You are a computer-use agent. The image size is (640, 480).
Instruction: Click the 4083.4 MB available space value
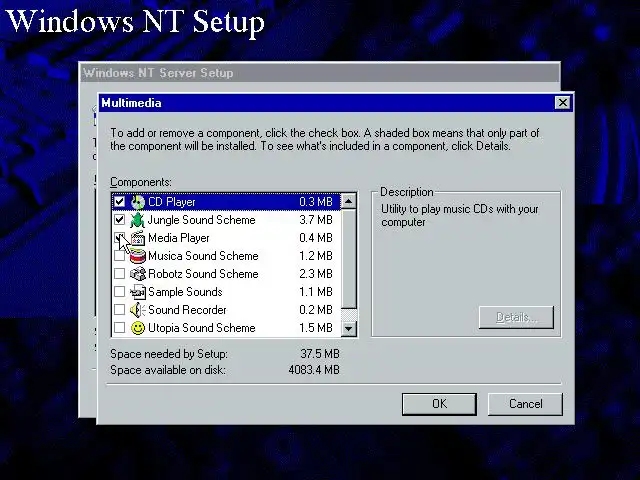[314, 370]
